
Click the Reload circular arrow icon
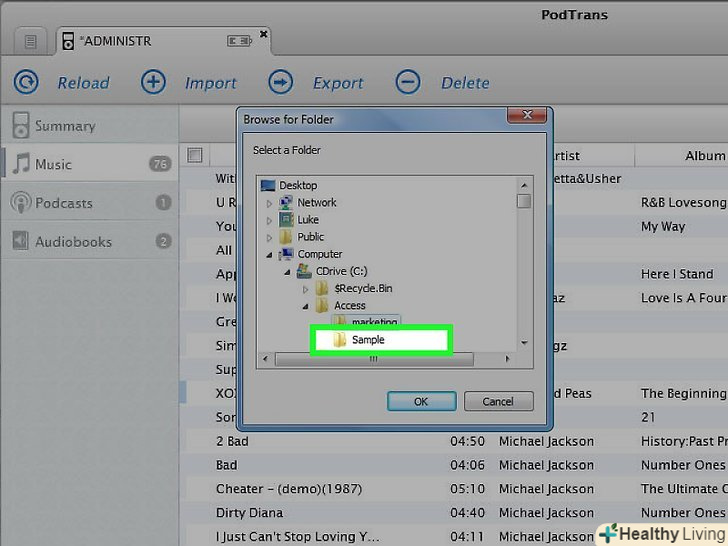click(26, 82)
